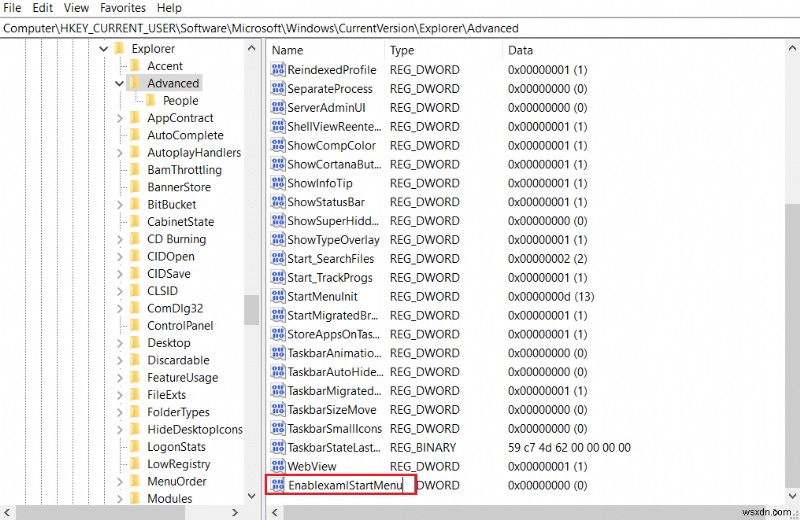The width and height of the screenshot is (800, 520).
Task: Expand the CLSID key
Action: point(119,291)
